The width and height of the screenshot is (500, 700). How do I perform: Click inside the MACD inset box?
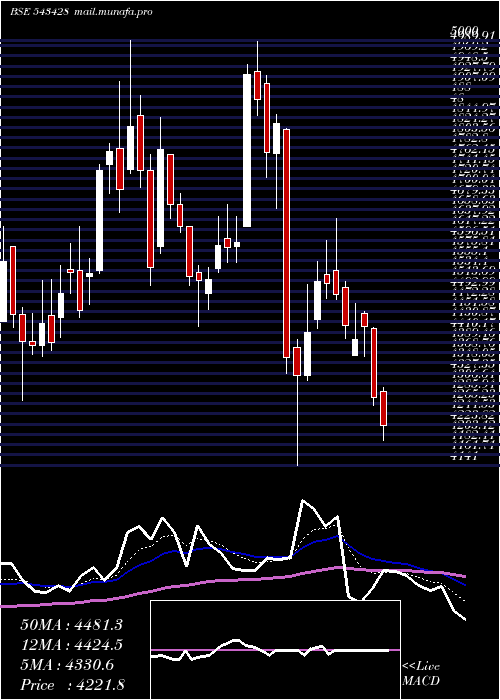click(275, 650)
